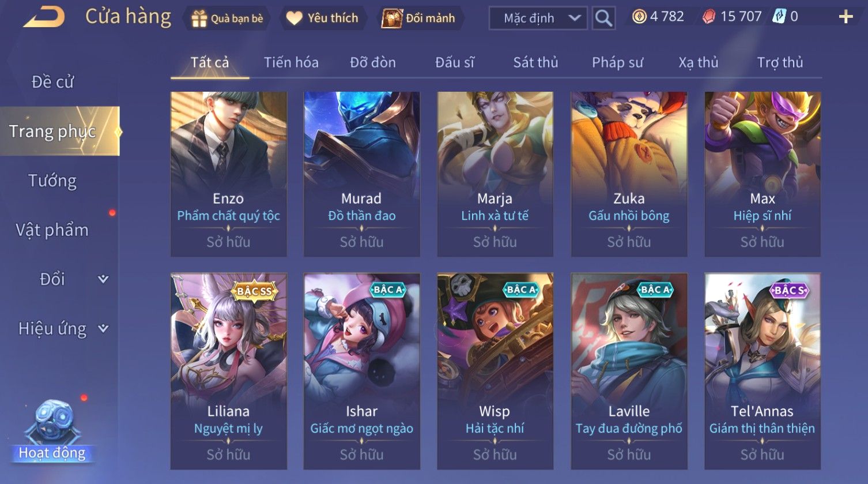Viewport: 868px width, 484px height.
Task: Open the search magnifier icon
Action: pyautogui.click(x=603, y=18)
